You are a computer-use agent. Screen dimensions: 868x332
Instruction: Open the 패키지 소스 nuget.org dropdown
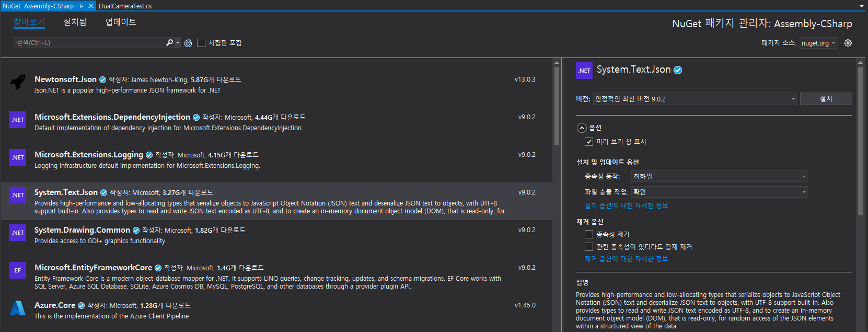818,43
